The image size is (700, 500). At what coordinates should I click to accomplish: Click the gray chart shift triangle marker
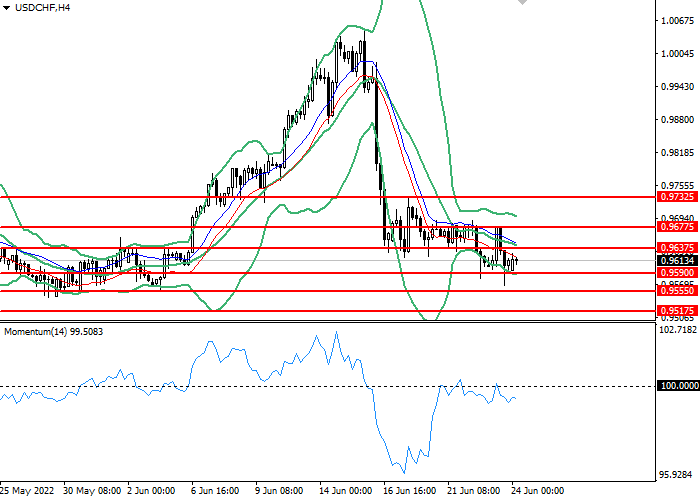tap(520, 4)
